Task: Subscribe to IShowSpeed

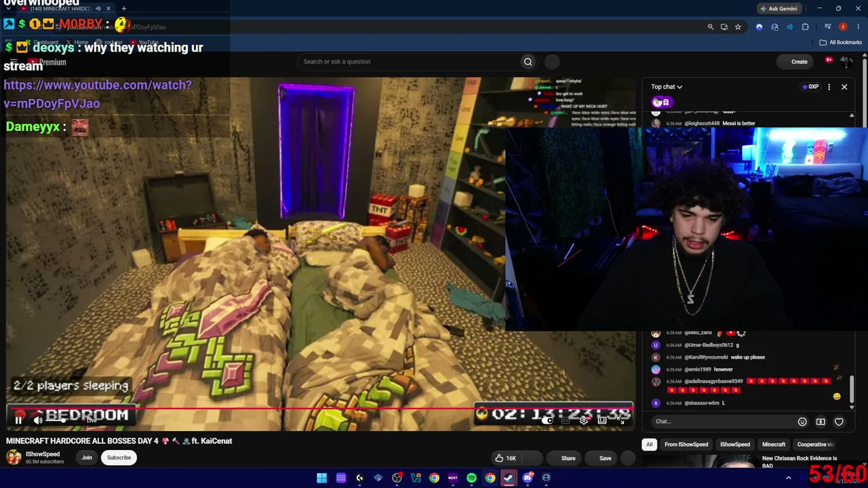Action: coord(119,457)
